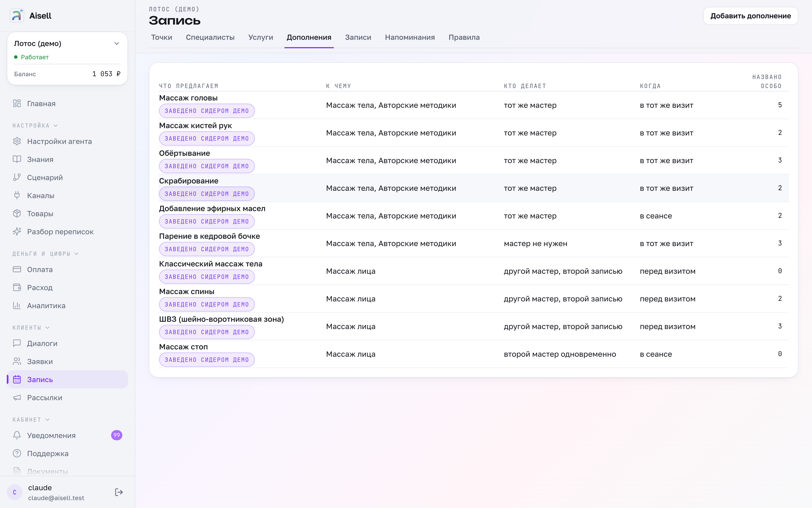
Task: Go to Разбор переписок page
Action: pos(67,231)
